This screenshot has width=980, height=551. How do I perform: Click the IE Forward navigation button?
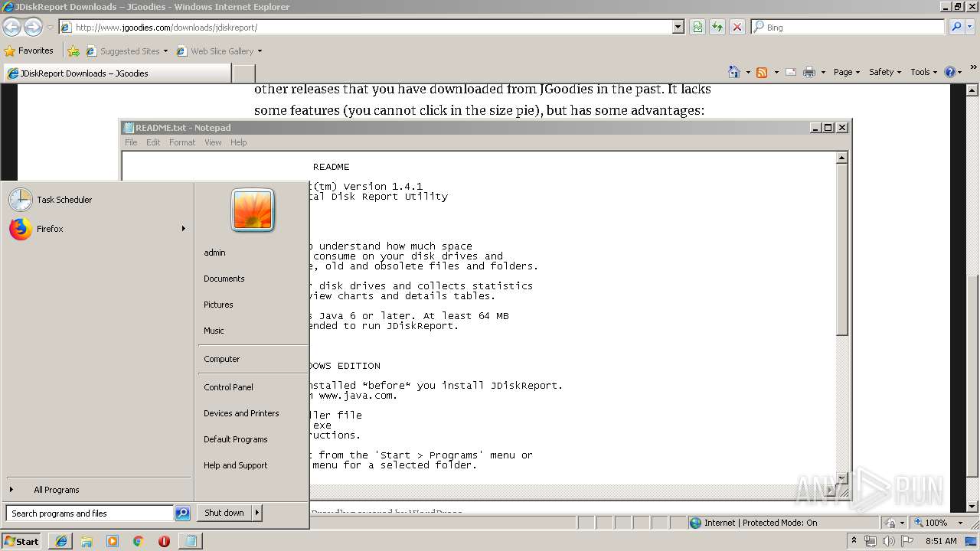(33, 27)
